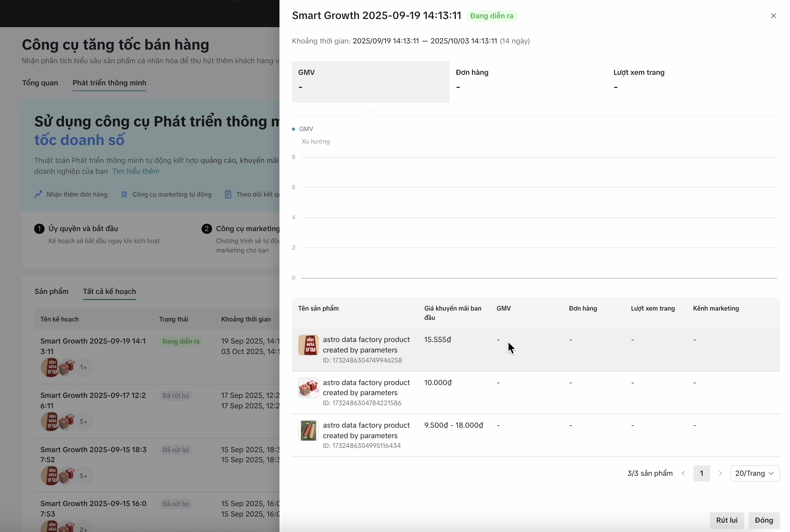Open the Tìm hiểu thêm link

pyautogui.click(x=136, y=171)
